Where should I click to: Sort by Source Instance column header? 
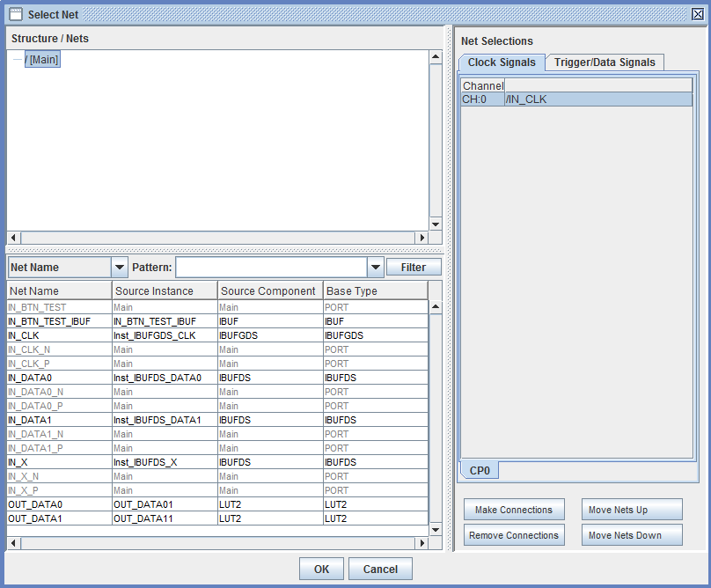tap(165, 290)
